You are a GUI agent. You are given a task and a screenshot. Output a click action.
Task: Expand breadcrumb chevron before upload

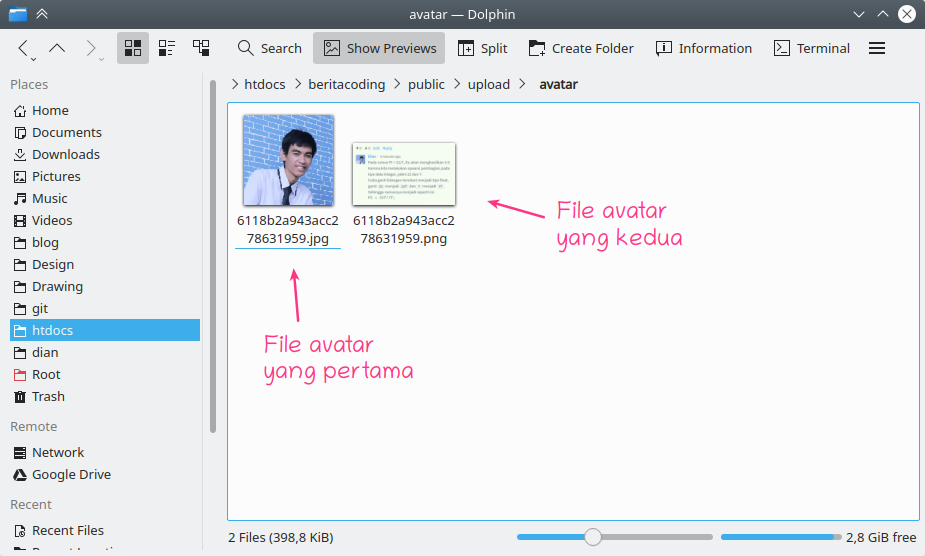tap(457, 84)
